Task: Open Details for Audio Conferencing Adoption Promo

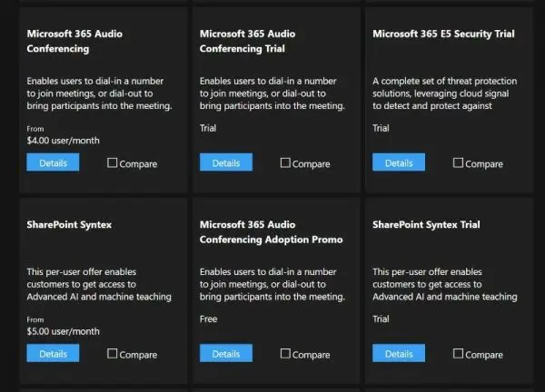Action: (x=226, y=354)
